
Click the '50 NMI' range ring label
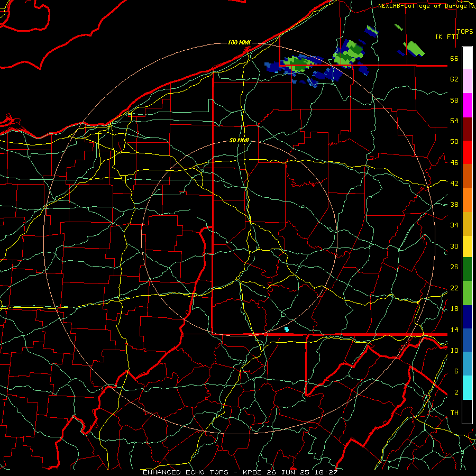(x=239, y=140)
